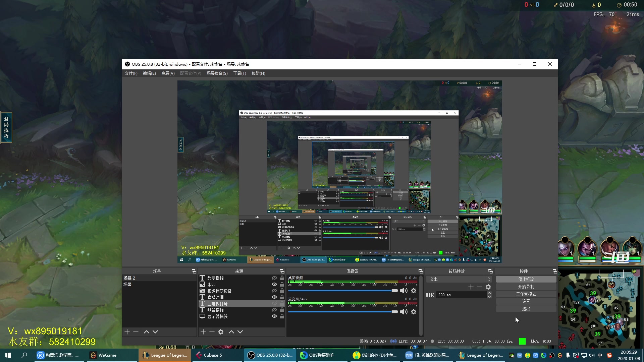The width and height of the screenshot is (644, 362).
Task: Add a transition with the plus icon in 转场特效
Action: tap(471, 287)
